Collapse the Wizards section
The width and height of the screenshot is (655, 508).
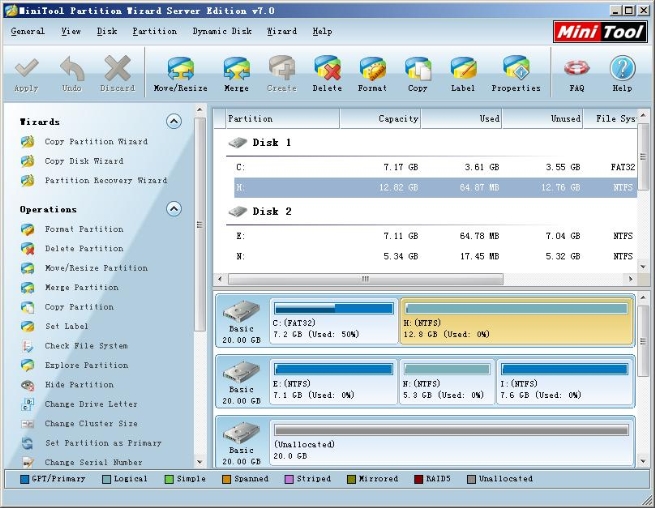174,121
